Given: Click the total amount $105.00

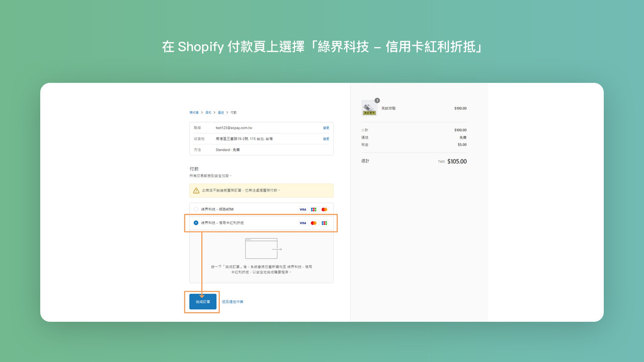Looking at the screenshot, I should pyautogui.click(x=457, y=161).
